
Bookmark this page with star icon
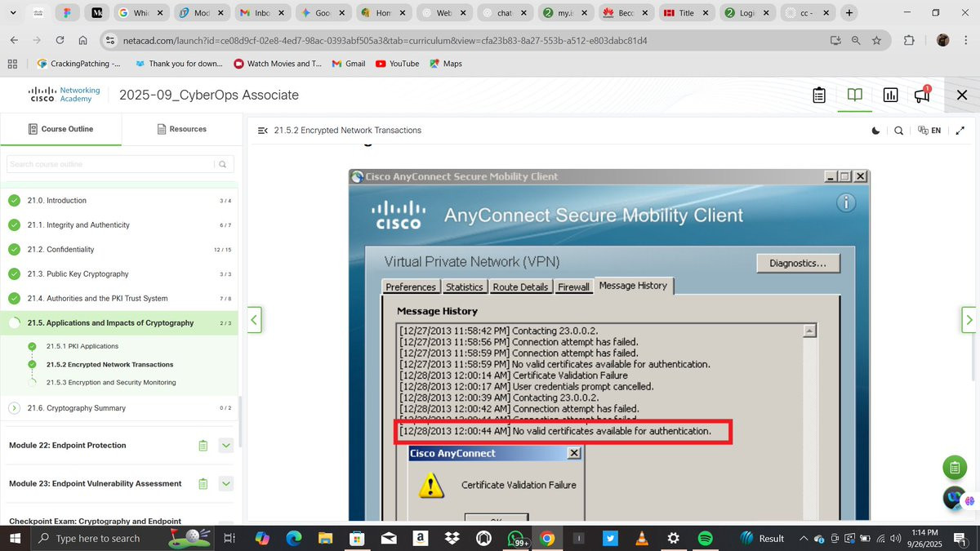click(876, 40)
